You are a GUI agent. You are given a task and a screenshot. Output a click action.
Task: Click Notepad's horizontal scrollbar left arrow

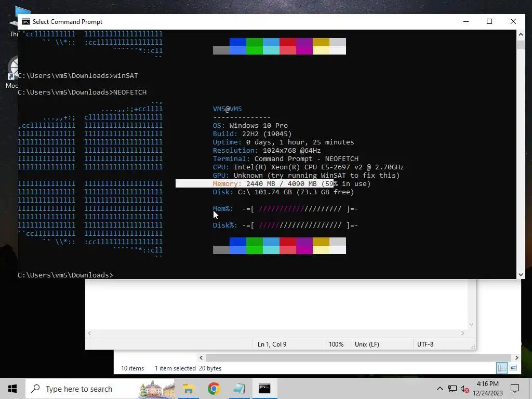pos(89,334)
